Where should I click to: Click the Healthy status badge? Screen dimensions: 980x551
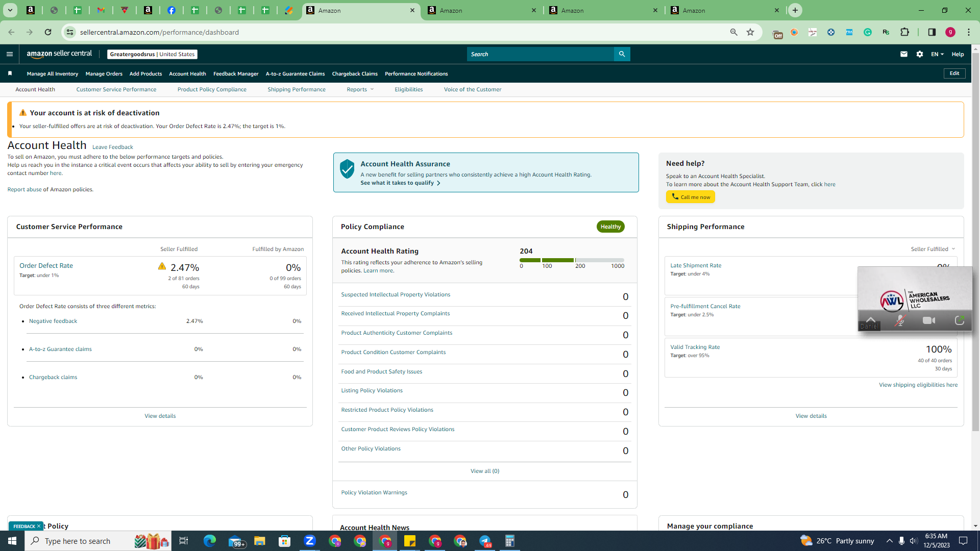(x=610, y=227)
